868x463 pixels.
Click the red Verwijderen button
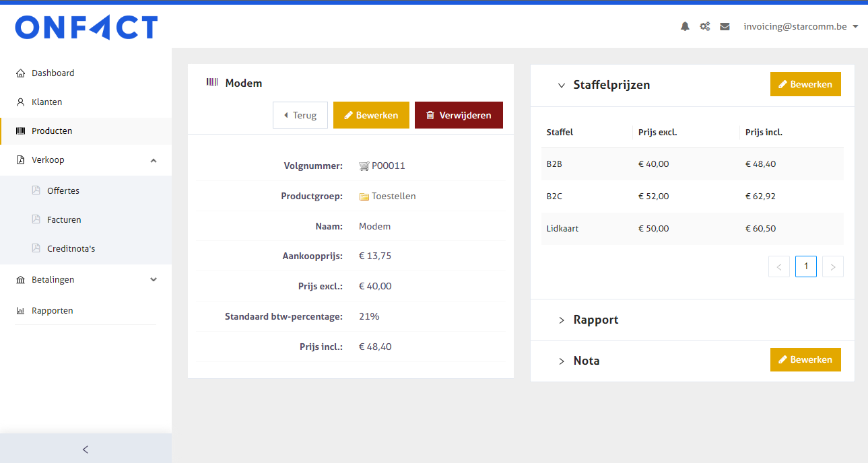pyautogui.click(x=459, y=115)
